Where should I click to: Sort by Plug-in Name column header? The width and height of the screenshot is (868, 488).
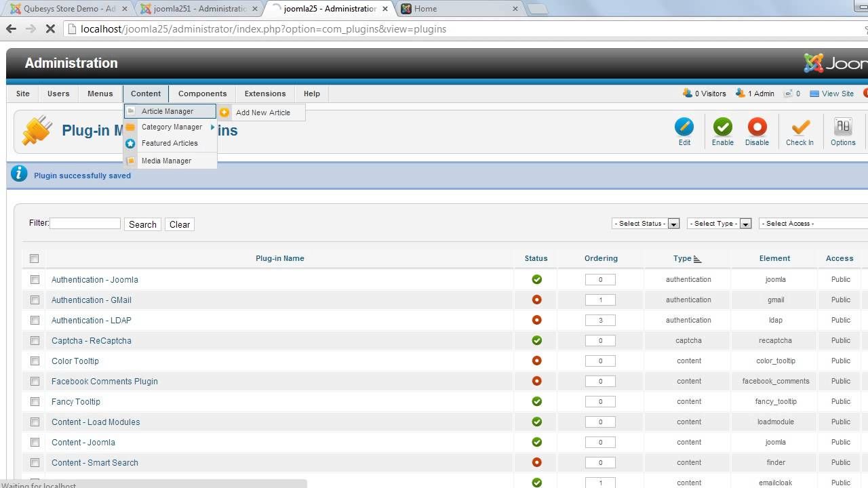tap(279, 258)
